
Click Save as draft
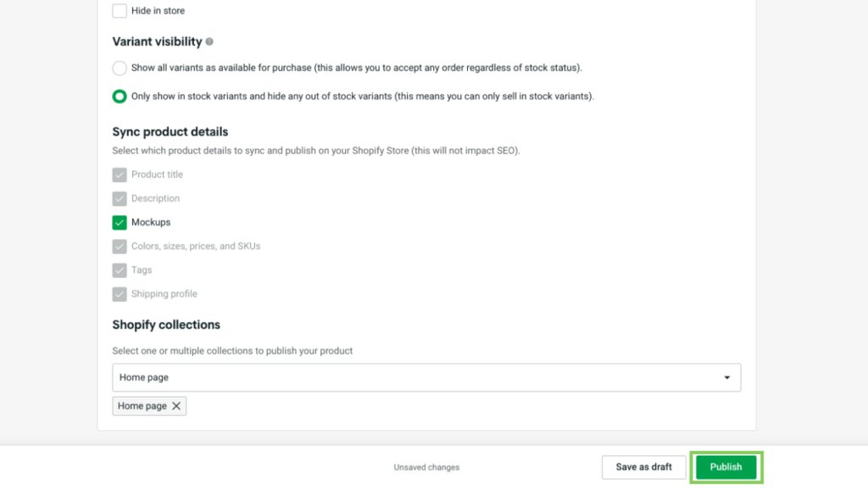643,467
